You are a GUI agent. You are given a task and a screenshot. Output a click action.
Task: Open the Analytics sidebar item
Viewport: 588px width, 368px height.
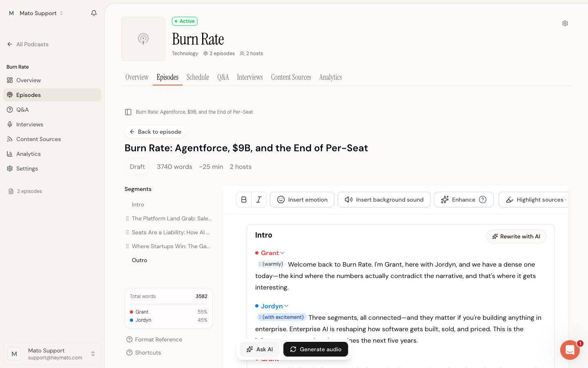pos(29,154)
